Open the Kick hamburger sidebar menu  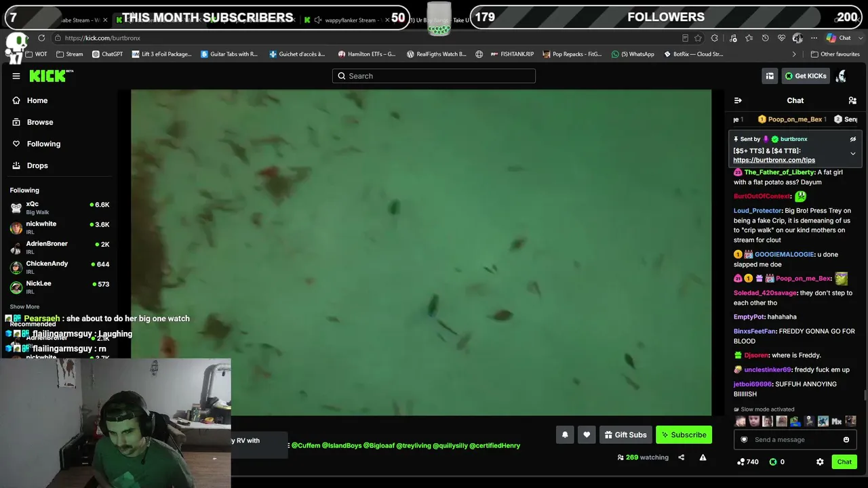(16, 76)
